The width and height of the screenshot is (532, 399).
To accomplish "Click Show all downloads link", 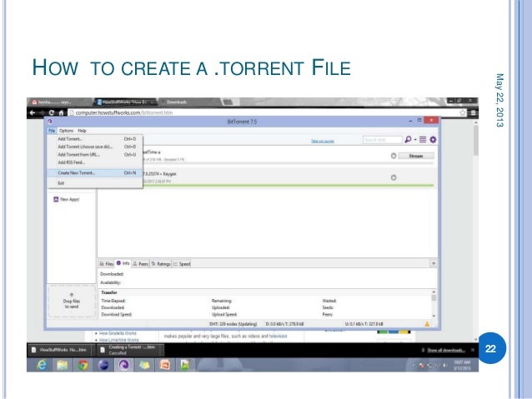I will (445, 350).
